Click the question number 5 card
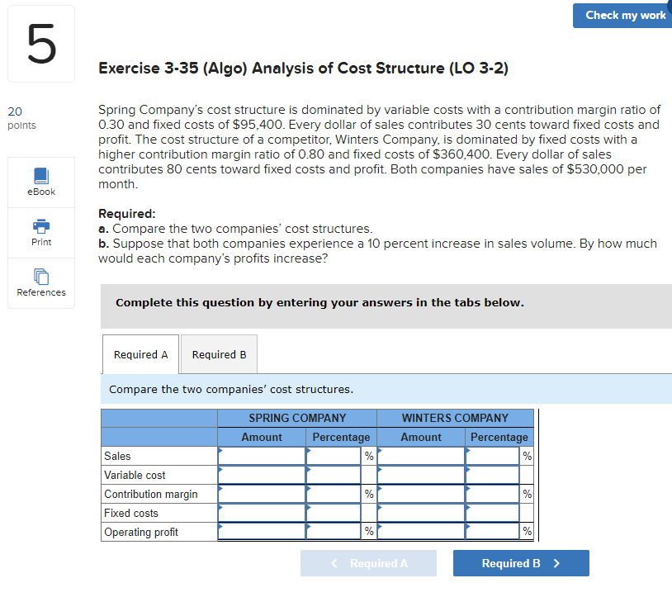 click(x=40, y=43)
